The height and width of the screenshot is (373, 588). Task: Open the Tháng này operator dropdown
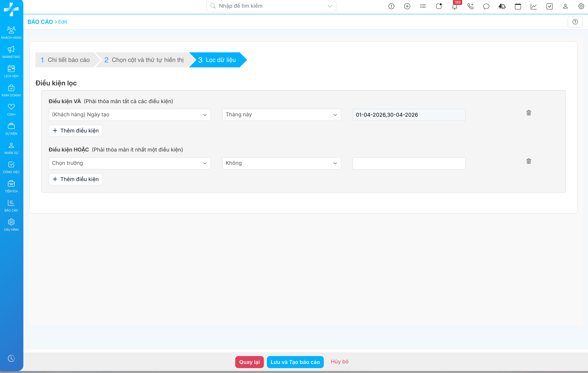[x=281, y=115]
